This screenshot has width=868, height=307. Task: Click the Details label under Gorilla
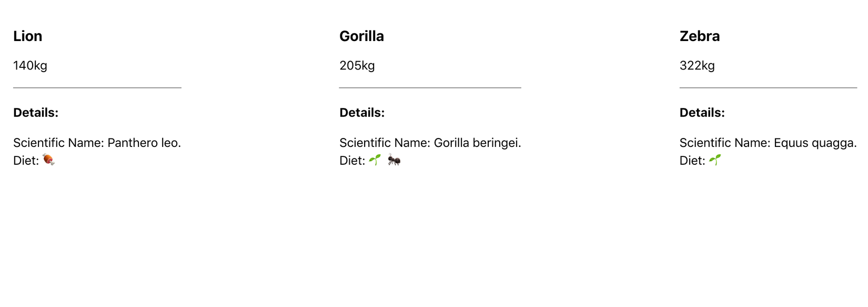[362, 113]
